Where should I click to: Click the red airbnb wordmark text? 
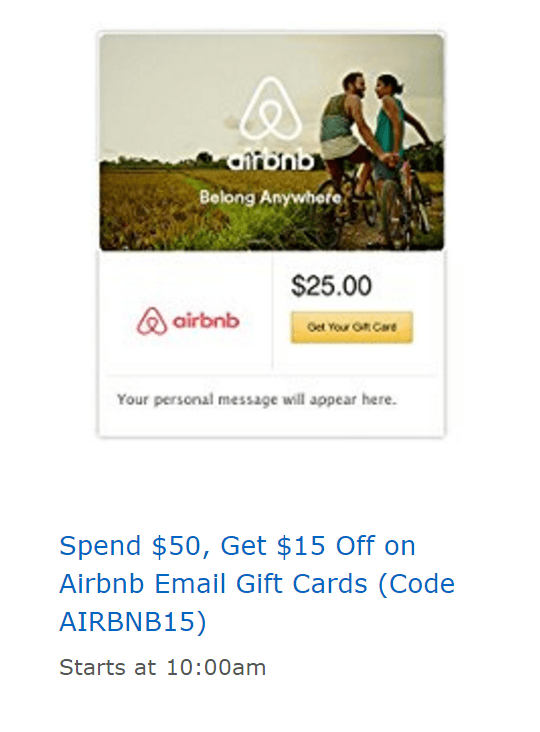tap(206, 321)
